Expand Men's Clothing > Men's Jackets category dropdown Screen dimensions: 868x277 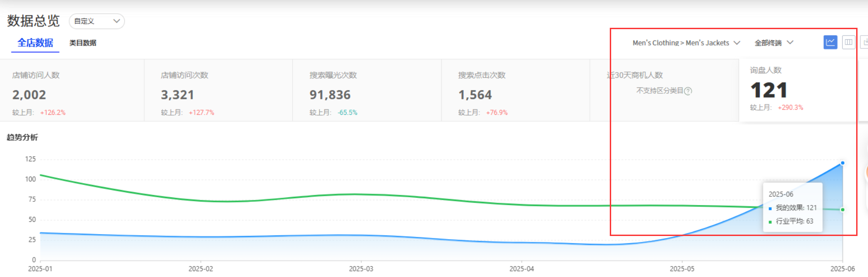[686, 43]
